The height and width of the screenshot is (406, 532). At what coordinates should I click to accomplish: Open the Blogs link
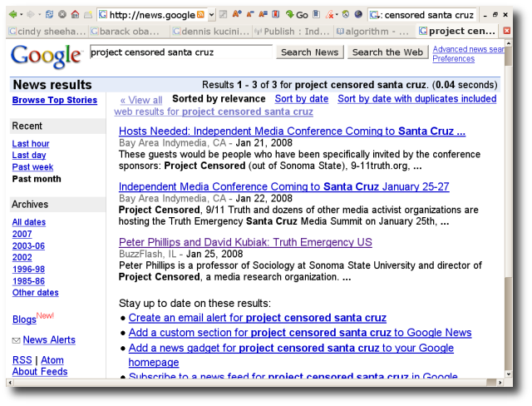pyautogui.click(x=24, y=319)
